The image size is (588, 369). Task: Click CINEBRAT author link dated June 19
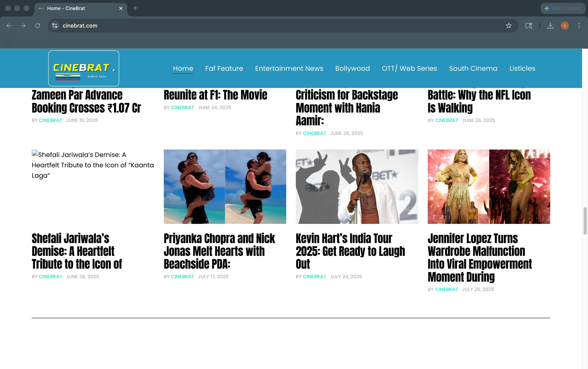click(x=50, y=120)
